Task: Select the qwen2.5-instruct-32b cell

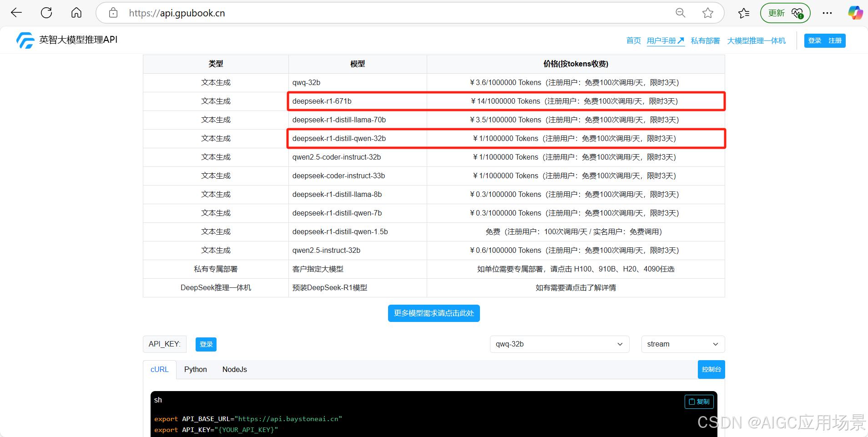Action: (358, 250)
